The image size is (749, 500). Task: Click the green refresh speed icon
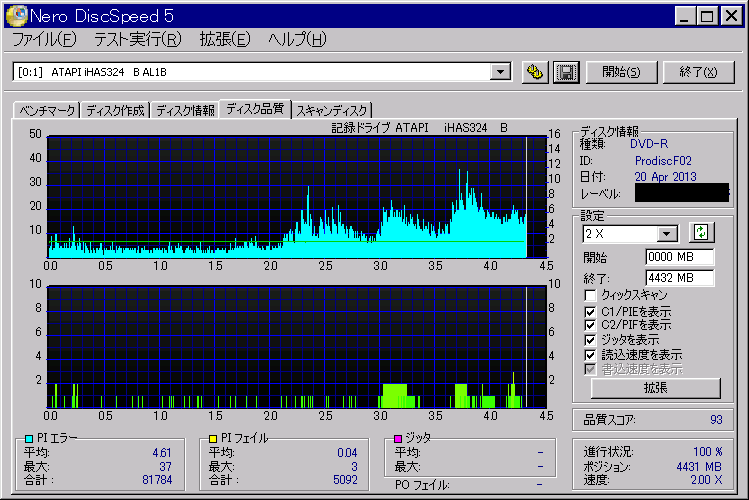[701, 233]
